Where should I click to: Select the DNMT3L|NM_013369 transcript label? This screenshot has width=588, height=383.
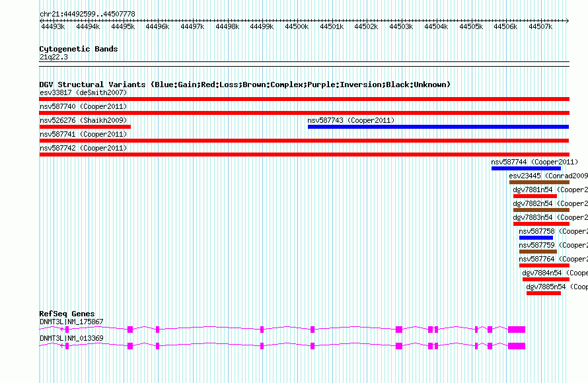[71, 338]
